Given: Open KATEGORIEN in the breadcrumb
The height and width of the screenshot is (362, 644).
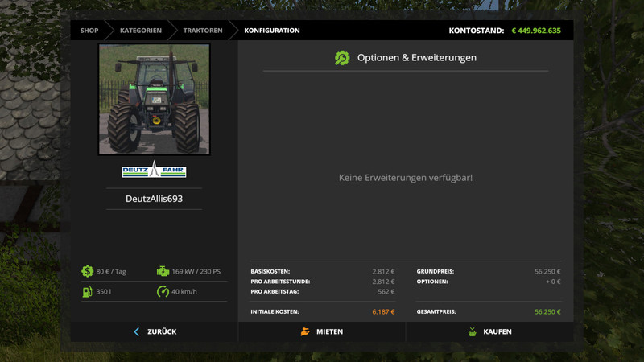Looking at the screenshot, I should tap(141, 31).
